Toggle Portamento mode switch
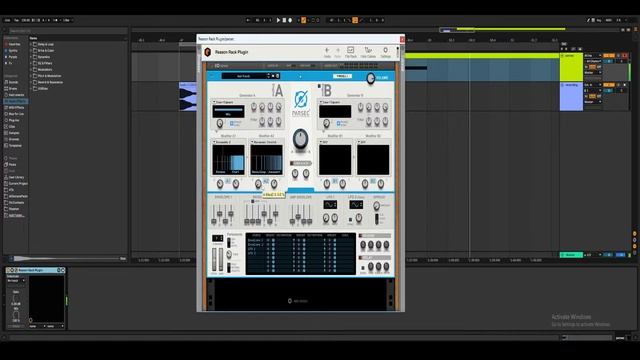 229,242
